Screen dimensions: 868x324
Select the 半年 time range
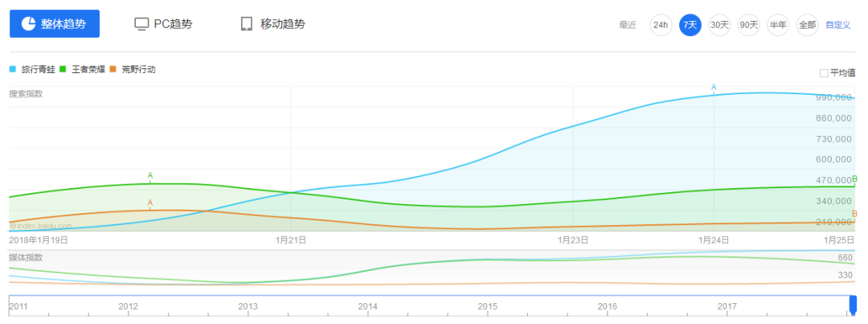pos(778,25)
